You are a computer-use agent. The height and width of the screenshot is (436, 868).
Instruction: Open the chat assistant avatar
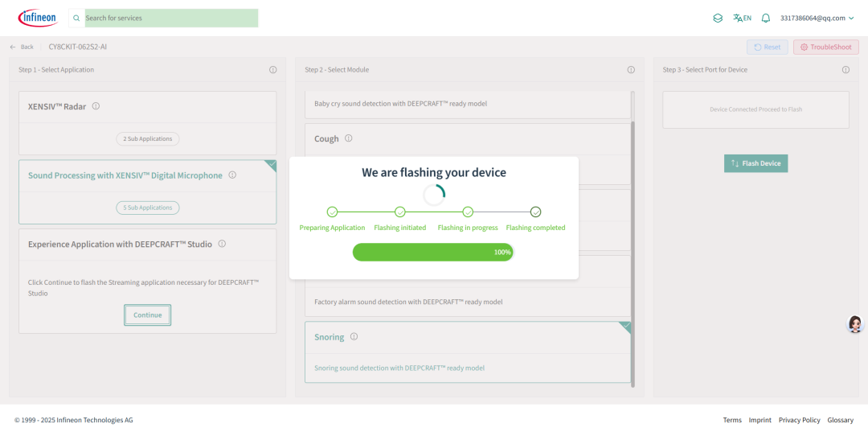855,324
